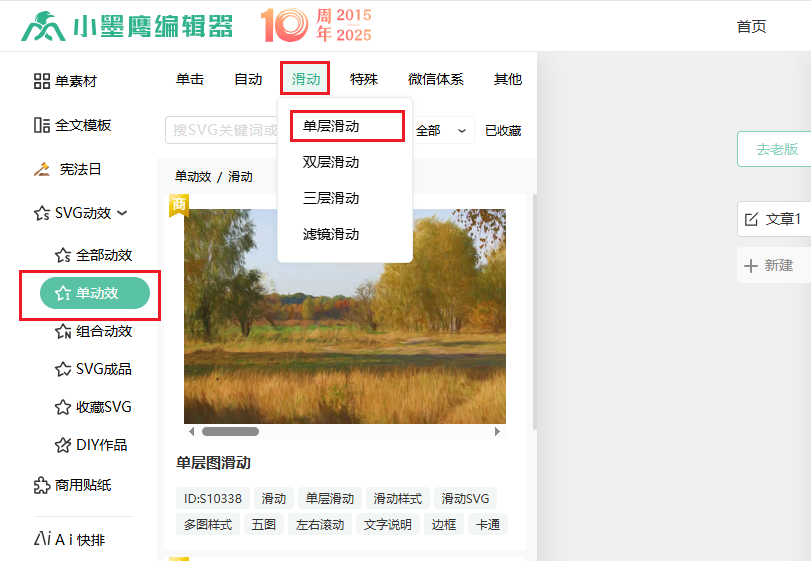Open 商用贴纸 in the sidebar
Screen dimensions: 811x561
[x=72, y=485]
